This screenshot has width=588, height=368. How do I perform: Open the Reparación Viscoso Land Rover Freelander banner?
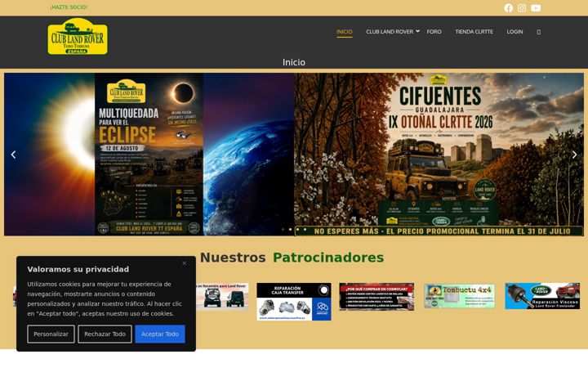(542, 296)
